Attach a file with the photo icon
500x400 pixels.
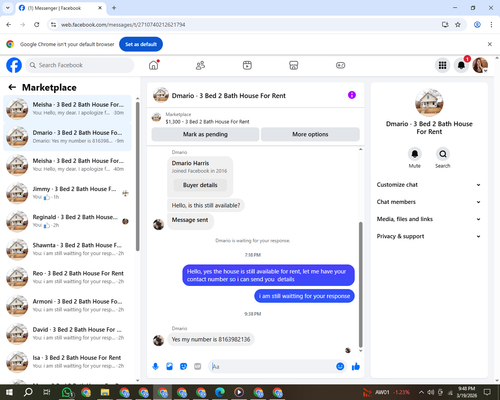click(169, 367)
